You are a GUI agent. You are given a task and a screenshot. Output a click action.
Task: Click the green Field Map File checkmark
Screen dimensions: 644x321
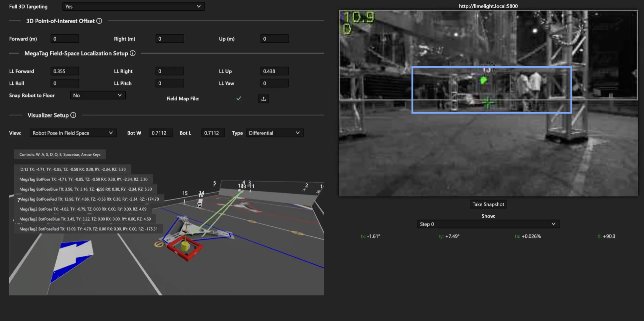tap(238, 99)
